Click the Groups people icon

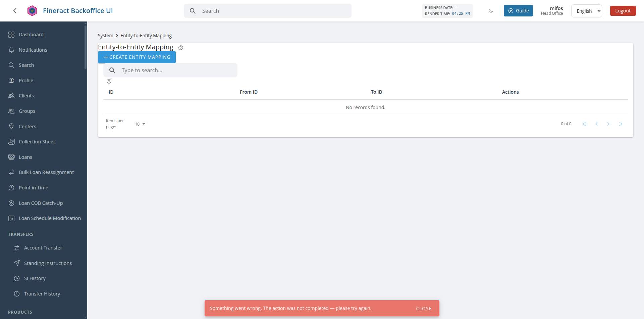(x=11, y=111)
